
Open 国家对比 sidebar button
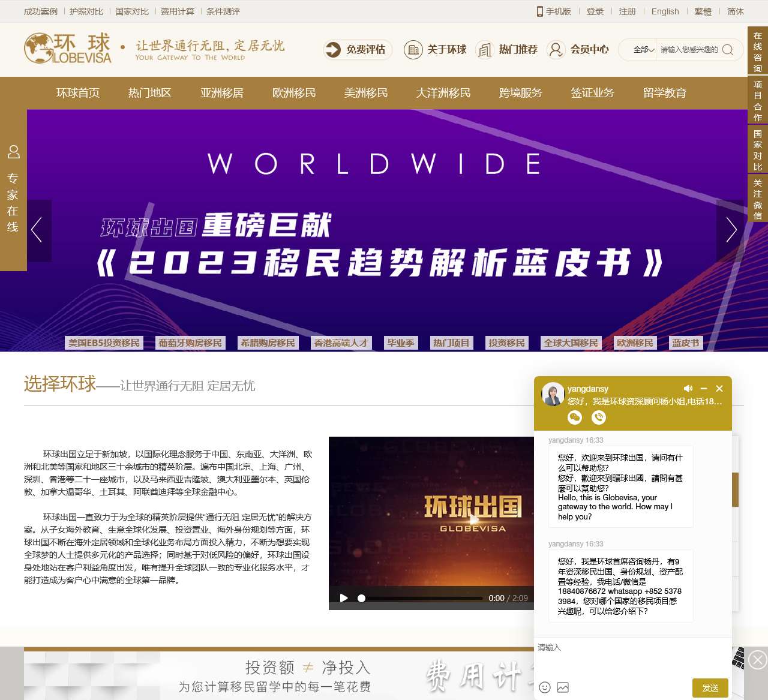[758, 150]
